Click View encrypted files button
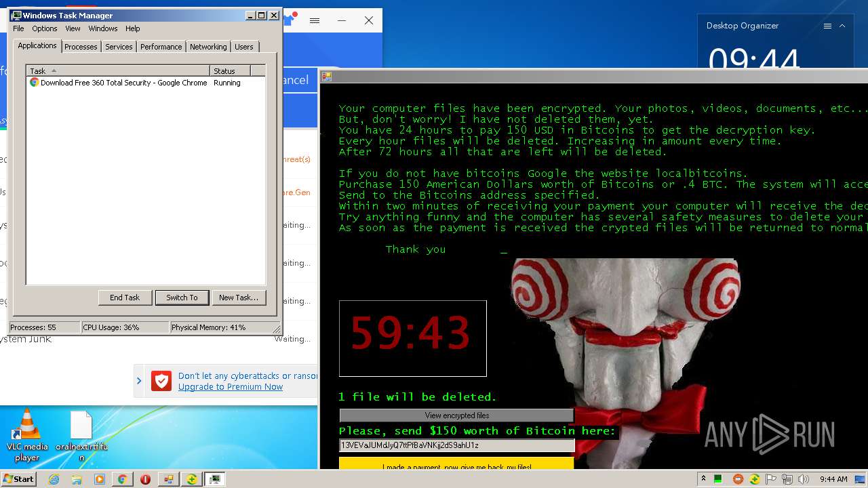868x488 pixels. (x=456, y=415)
